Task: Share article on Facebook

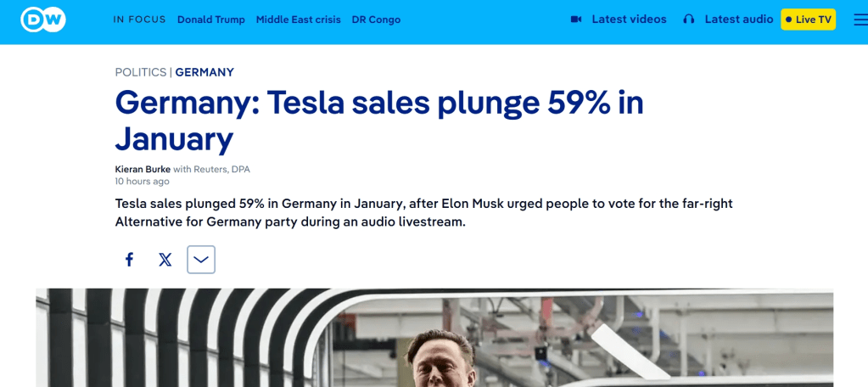Action: tap(129, 260)
